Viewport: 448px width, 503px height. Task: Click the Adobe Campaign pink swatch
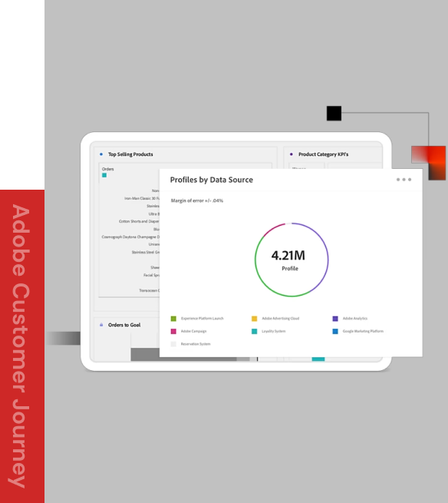173,332
